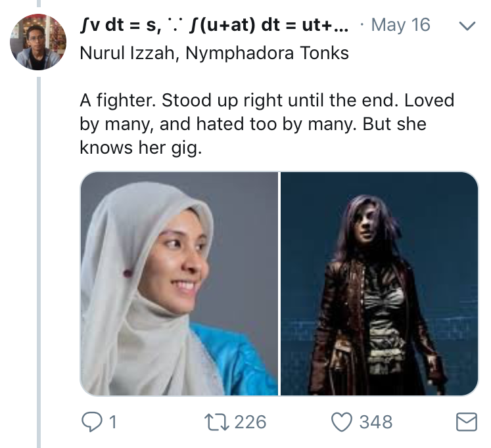491x448 pixels.
Task: Click the thread line above the avatar
Action: click(x=38, y=4)
